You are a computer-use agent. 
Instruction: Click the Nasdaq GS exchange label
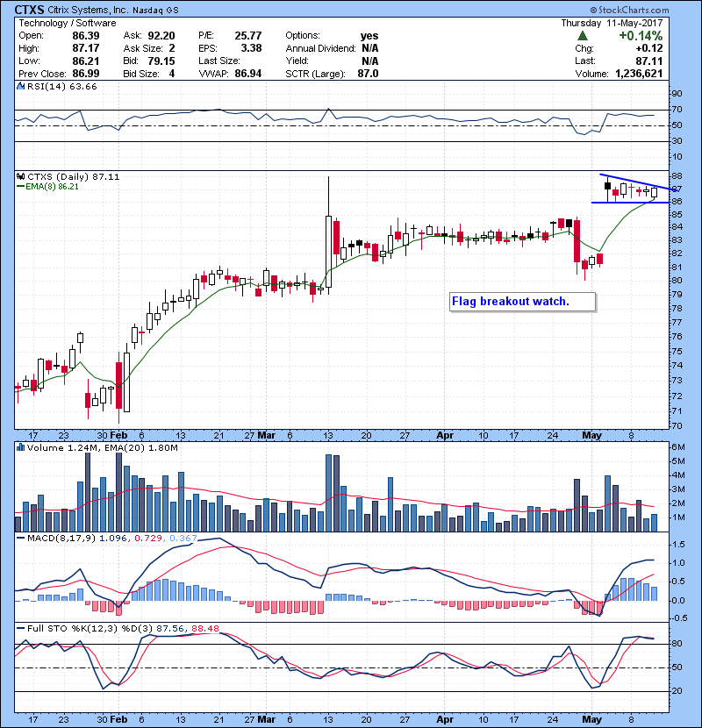tap(155, 11)
